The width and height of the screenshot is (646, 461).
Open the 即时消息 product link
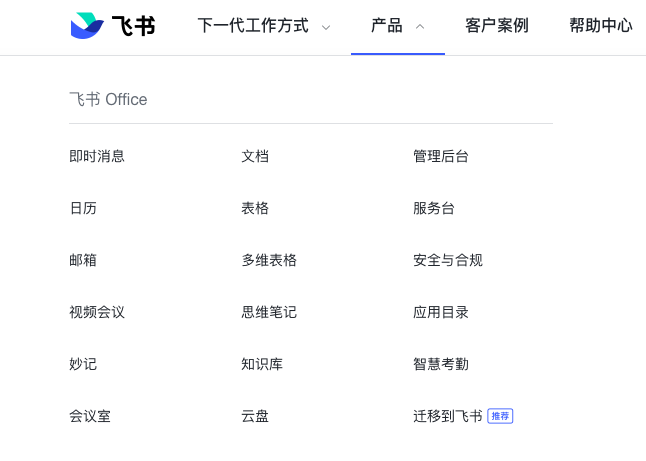pos(97,156)
